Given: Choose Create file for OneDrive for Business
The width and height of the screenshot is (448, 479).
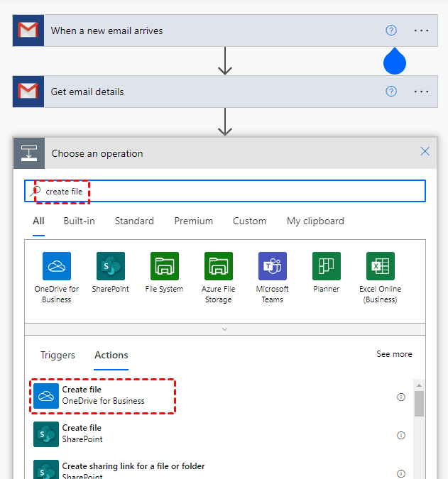Looking at the screenshot, I should 103,395.
